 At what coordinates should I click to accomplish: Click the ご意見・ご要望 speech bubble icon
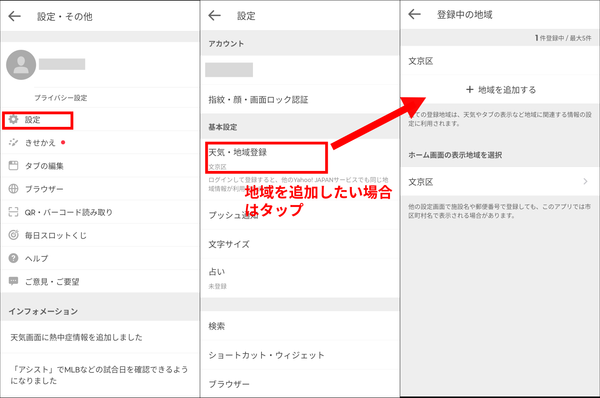13,281
